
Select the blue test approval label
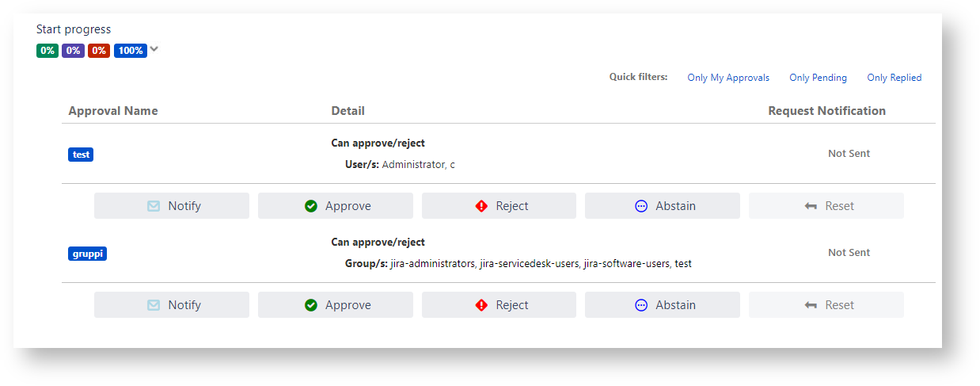(81, 155)
